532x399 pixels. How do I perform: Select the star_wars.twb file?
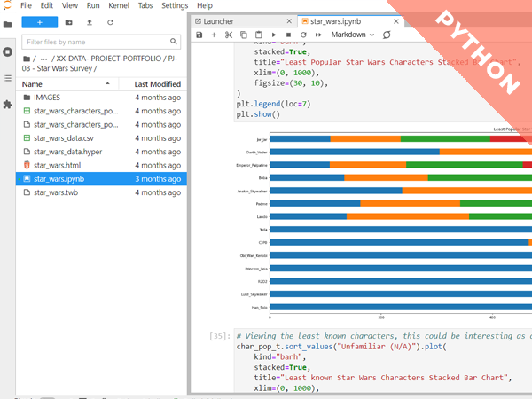coord(101,192)
